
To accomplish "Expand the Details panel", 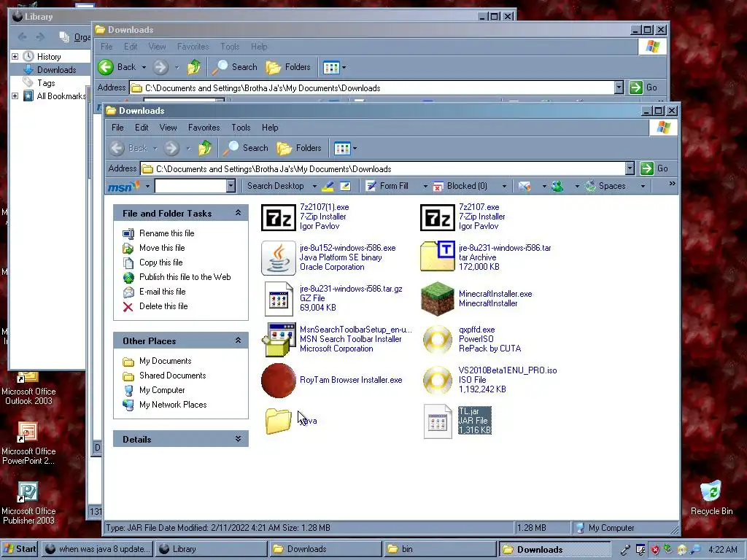I will [x=238, y=439].
